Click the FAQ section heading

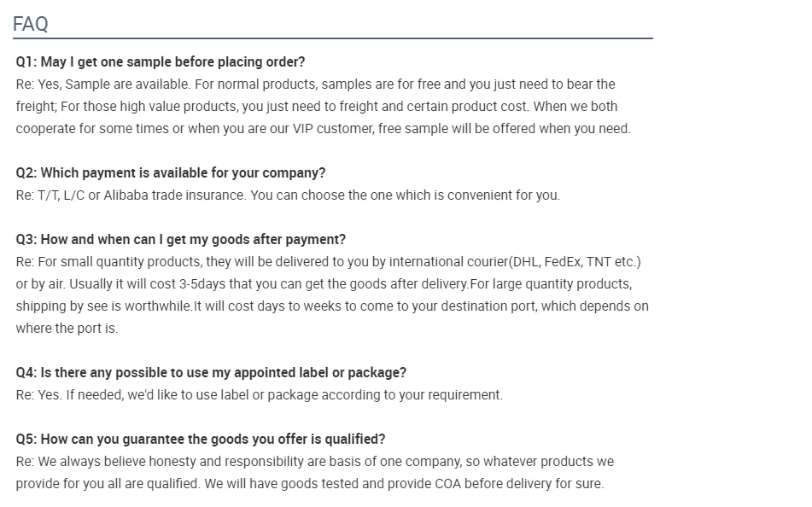31,24
